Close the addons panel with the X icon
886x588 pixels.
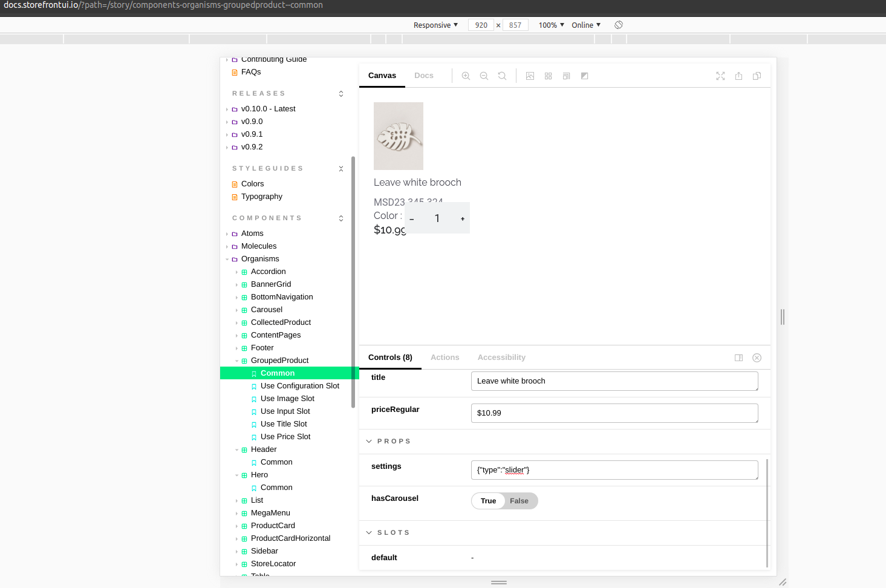pos(757,358)
